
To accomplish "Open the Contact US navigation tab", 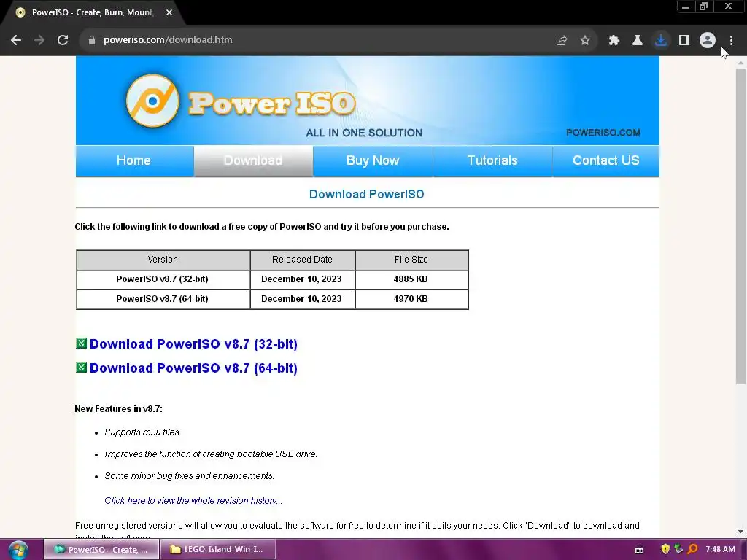I will point(606,161).
